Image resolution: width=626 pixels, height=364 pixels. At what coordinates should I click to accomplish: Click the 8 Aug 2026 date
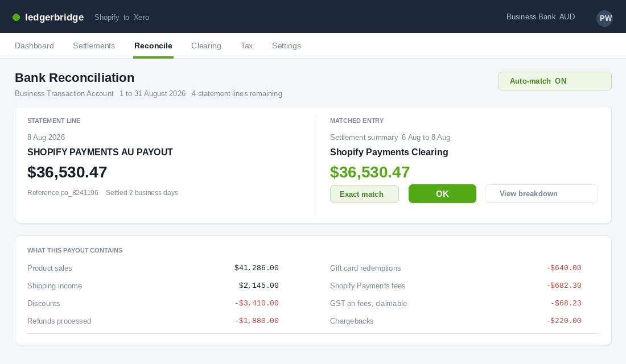pyautogui.click(x=46, y=137)
